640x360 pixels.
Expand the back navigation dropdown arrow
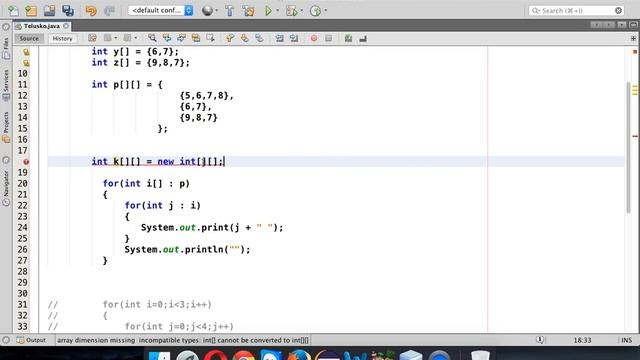click(x=116, y=38)
